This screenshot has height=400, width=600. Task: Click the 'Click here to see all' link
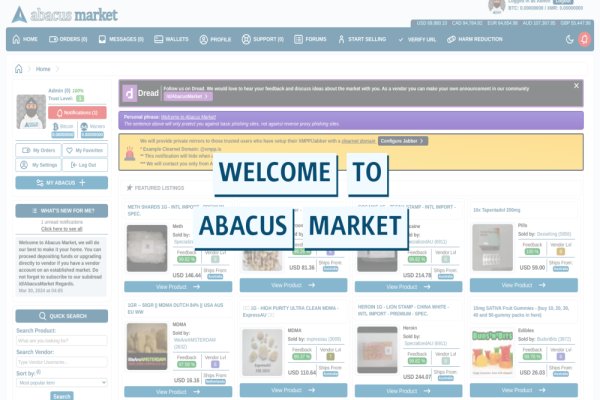pos(62,229)
